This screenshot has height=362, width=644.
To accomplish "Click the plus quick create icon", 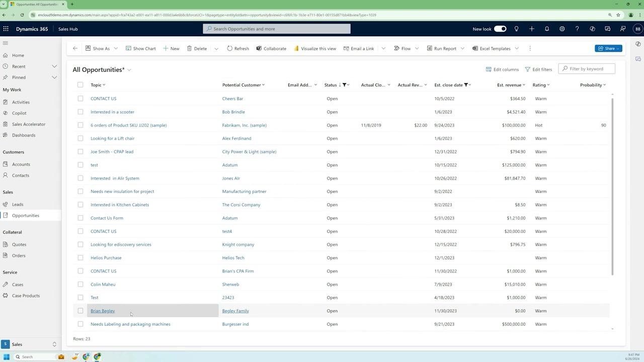I will [531, 29].
